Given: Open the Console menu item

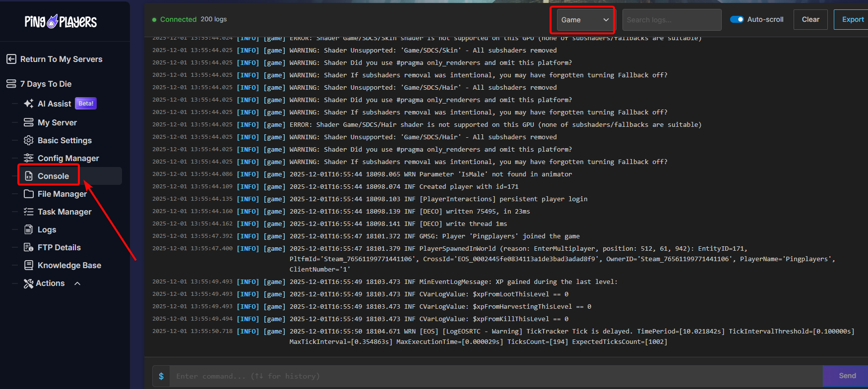Looking at the screenshot, I should pos(53,176).
